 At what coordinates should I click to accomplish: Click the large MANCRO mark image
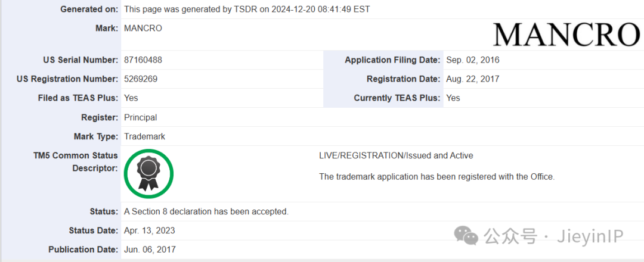click(x=566, y=35)
